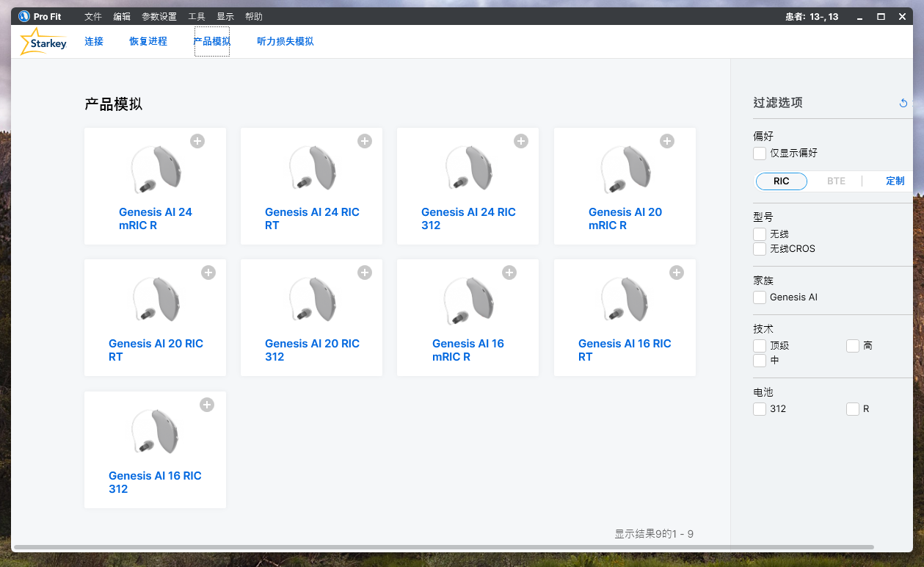Select Genesis AI 20 mRIC R hearing aid image
The height and width of the screenshot is (567, 924).
point(625,169)
